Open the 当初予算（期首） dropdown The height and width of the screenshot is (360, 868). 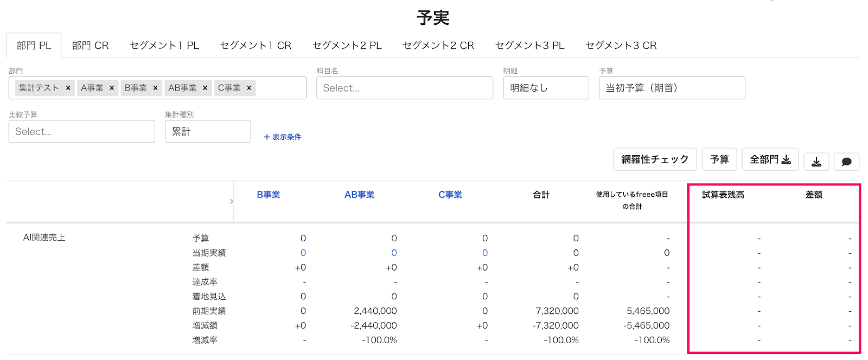(672, 88)
